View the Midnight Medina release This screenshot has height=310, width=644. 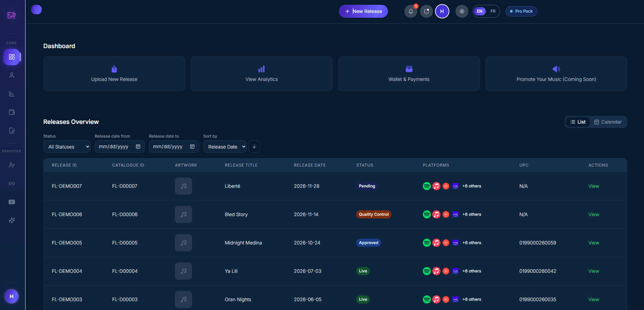[594, 243]
